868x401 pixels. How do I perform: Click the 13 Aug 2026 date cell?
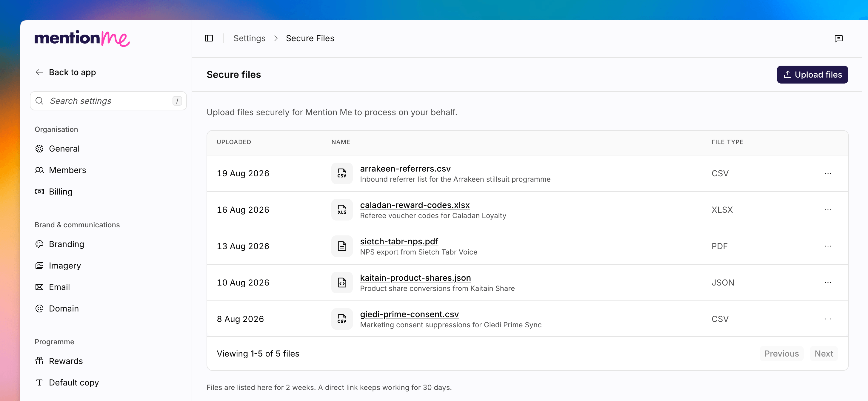click(x=243, y=246)
